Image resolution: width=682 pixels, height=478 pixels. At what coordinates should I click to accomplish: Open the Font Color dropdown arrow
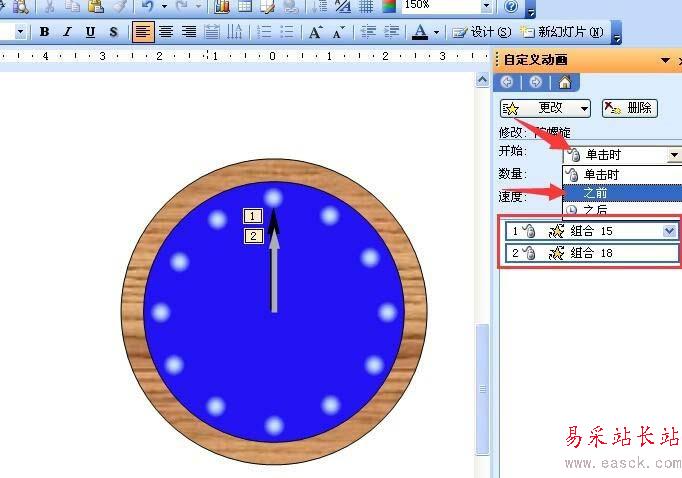click(x=436, y=32)
